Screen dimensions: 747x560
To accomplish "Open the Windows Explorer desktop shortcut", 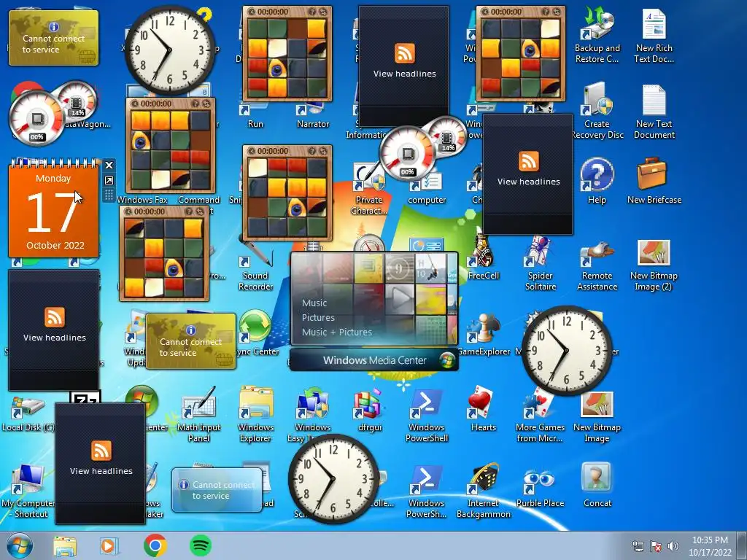I will tap(255, 414).
